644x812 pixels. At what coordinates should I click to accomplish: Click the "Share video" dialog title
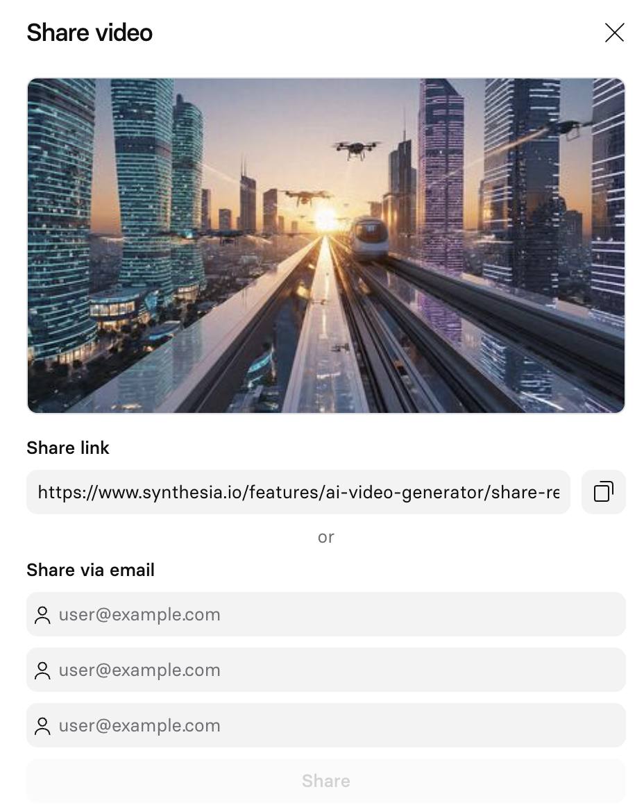point(90,33)
